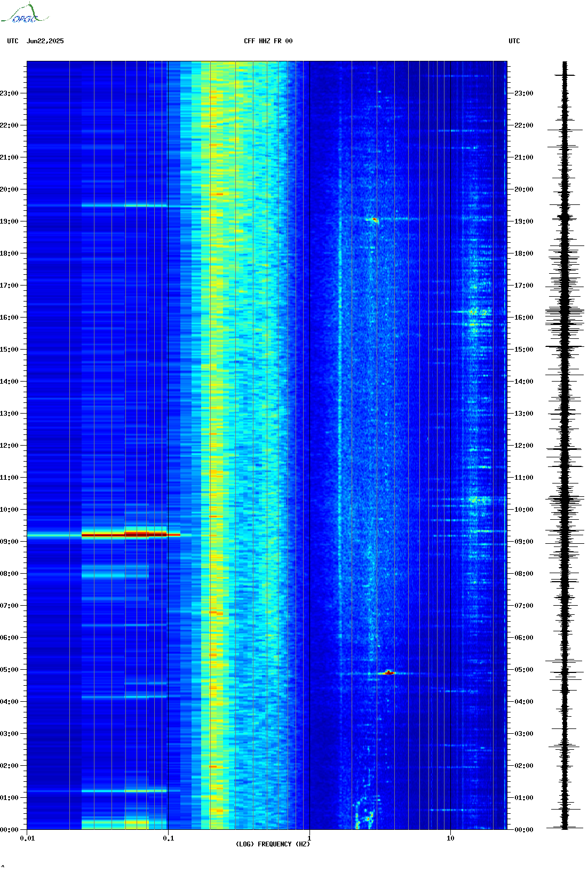Click the right '10:00' time label
Screen dimensions: 588x872
pos(523,510)
